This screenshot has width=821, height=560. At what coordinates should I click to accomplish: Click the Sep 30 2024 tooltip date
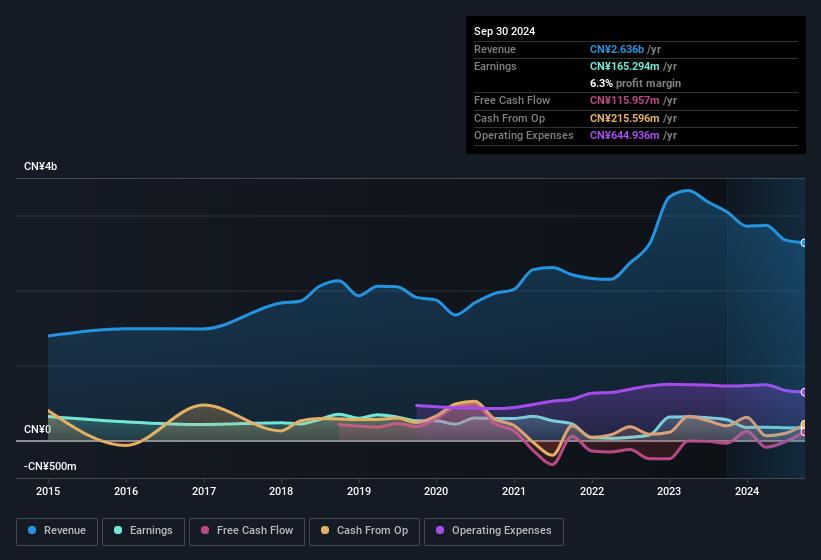(x=504, y=31)
